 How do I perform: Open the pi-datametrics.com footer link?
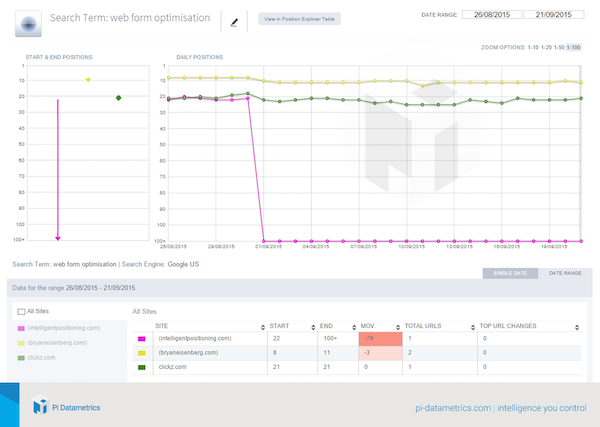453,408
